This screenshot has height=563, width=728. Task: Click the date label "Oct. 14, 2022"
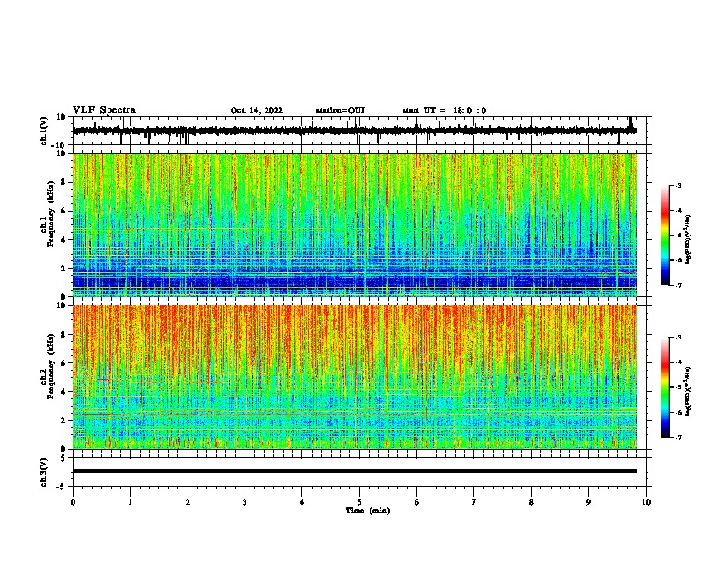coord(256,110)
